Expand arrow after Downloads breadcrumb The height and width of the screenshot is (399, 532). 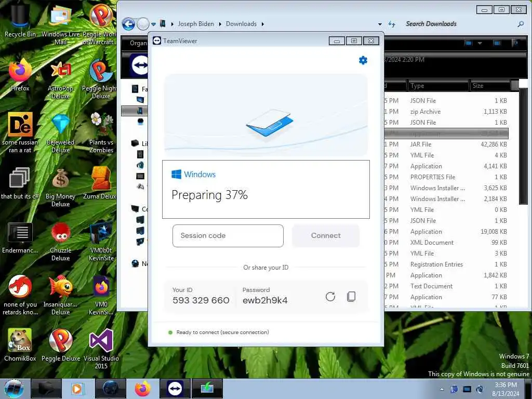point(263,24)
